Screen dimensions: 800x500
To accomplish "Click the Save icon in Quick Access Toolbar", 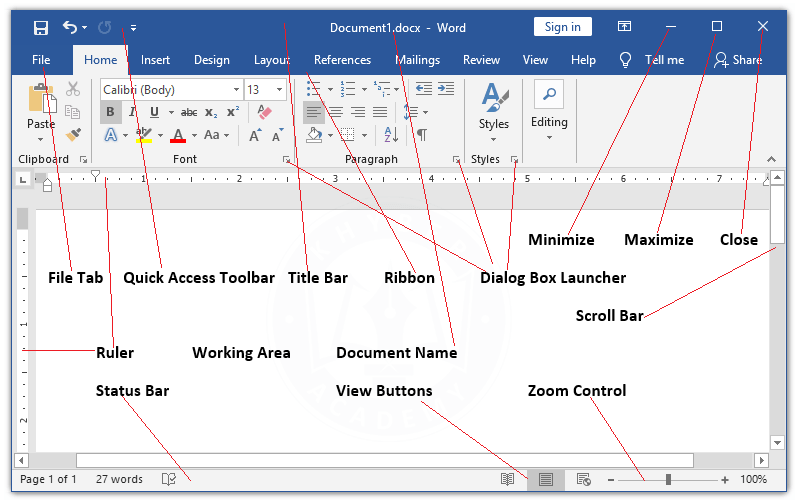I will coord(41,28).
